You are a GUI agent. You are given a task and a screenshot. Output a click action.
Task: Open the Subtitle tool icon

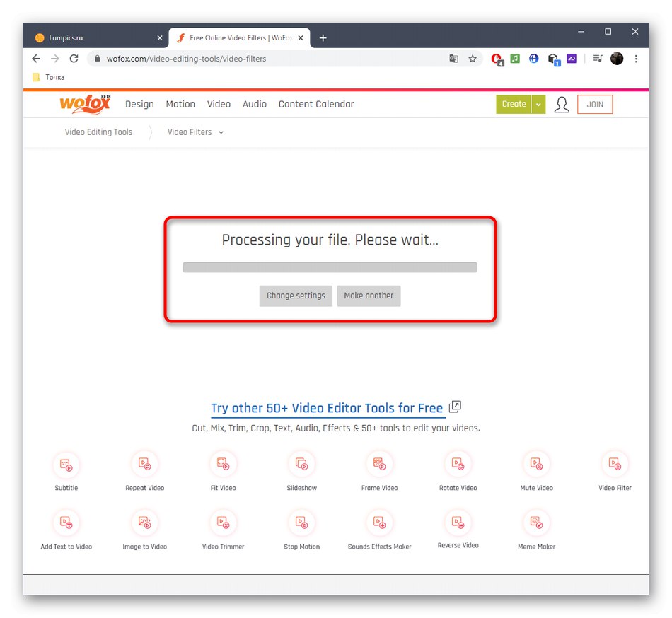66,465
